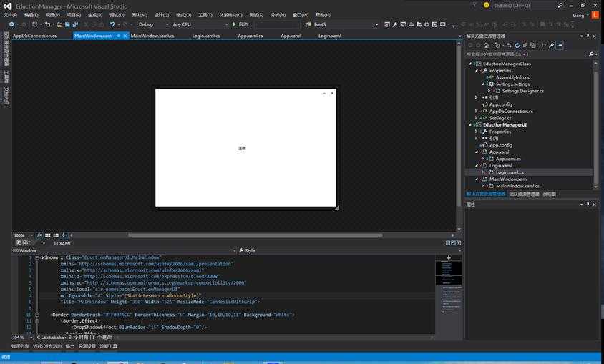Click the save toolbar icon

click(67, 24)
